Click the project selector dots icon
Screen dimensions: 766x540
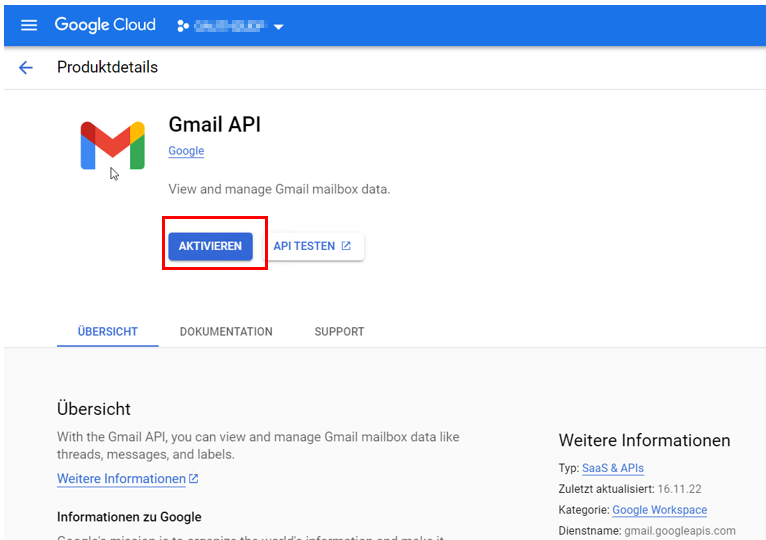coord(183,26)
